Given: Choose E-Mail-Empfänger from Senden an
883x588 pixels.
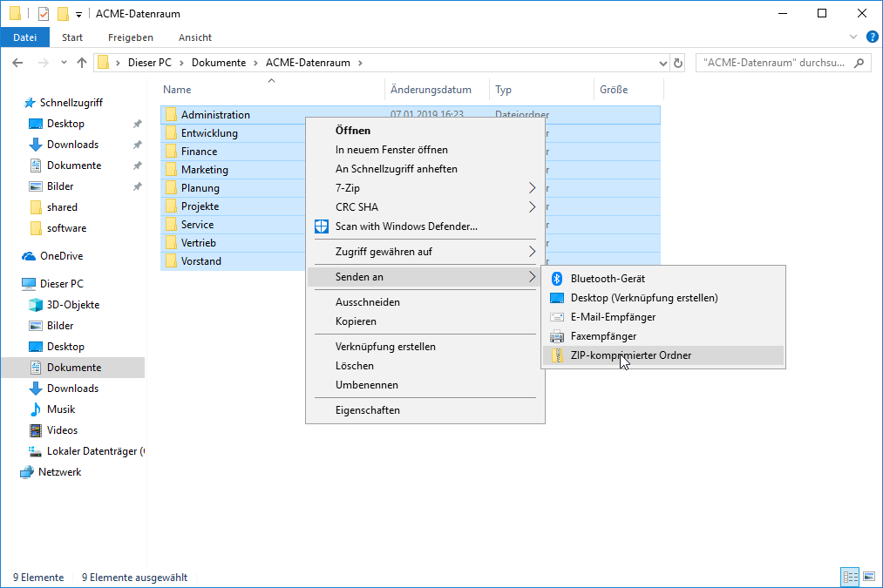Looking at the screenshot, I should point(613,317).
